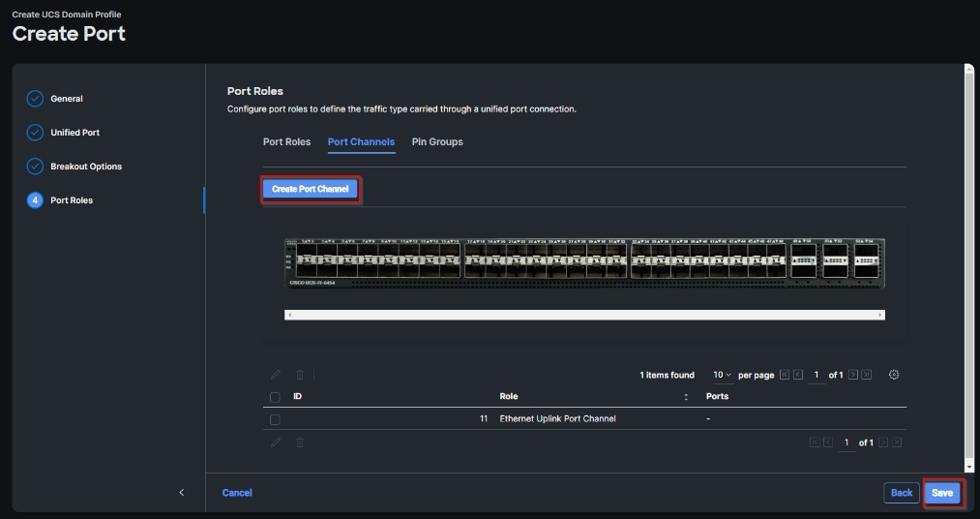This screenshot has height=519, width=980.
Task: Collapse the left wizard sidebar
Action: (181, 493)
